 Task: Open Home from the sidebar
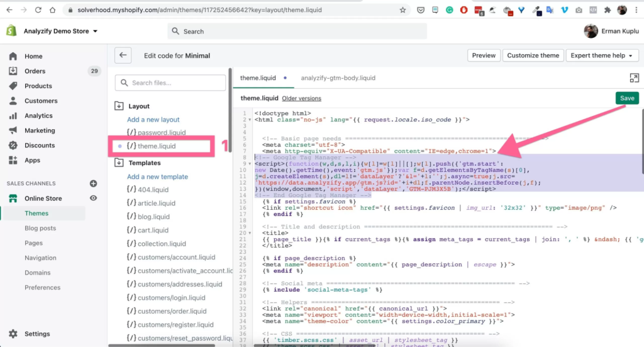(x=33, y=56)
